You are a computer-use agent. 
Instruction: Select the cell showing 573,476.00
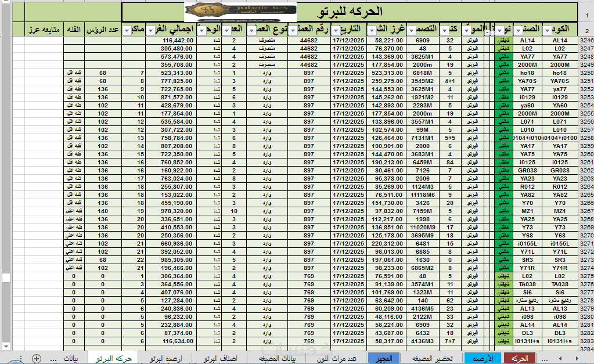tap(171, 57)
